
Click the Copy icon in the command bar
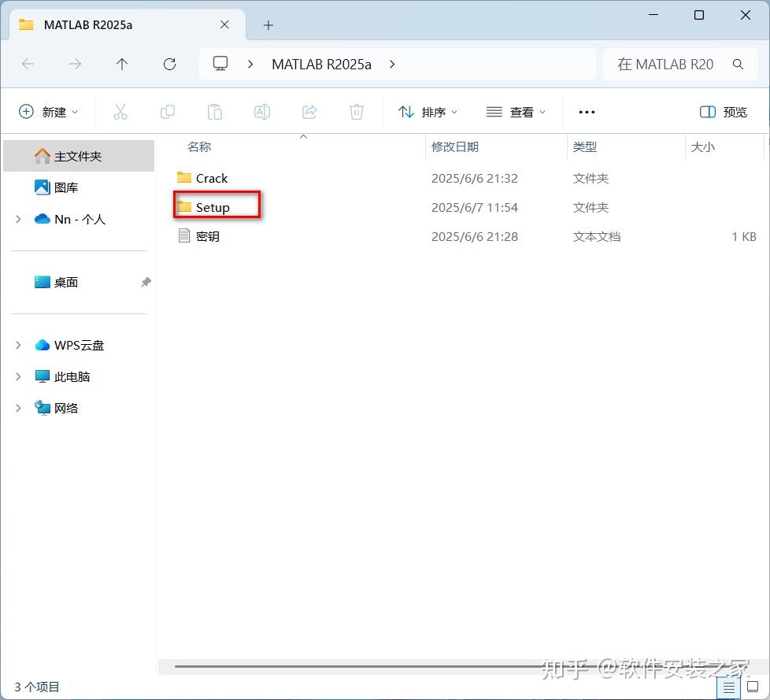pos(168,112)
